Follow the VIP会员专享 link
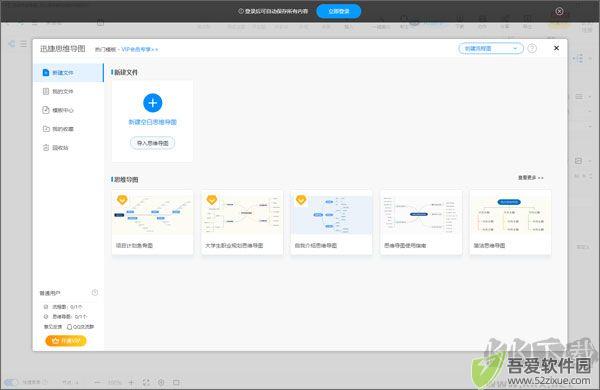Viewport: 600px width, 390px height. [x=140, y=49]
